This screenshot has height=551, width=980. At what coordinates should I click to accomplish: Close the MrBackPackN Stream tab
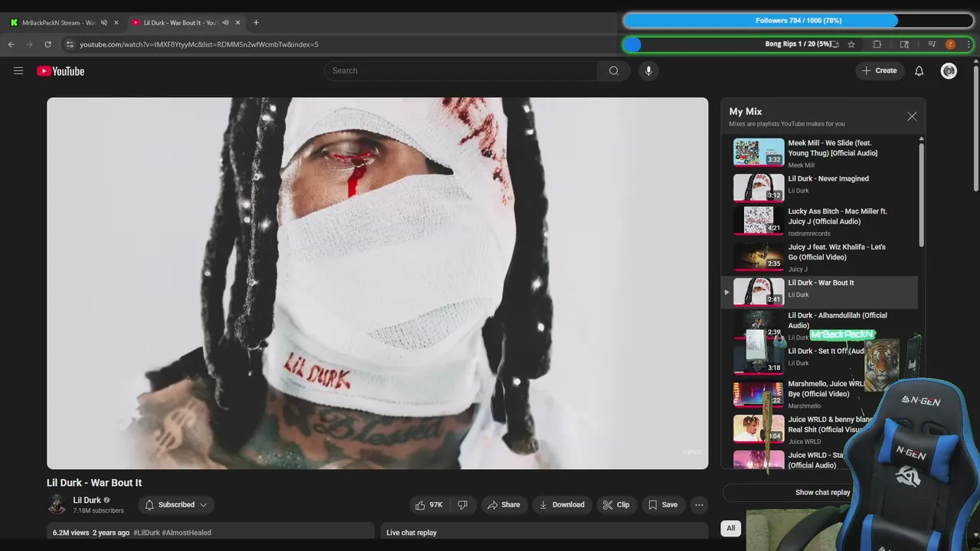[x=116, y=22]
